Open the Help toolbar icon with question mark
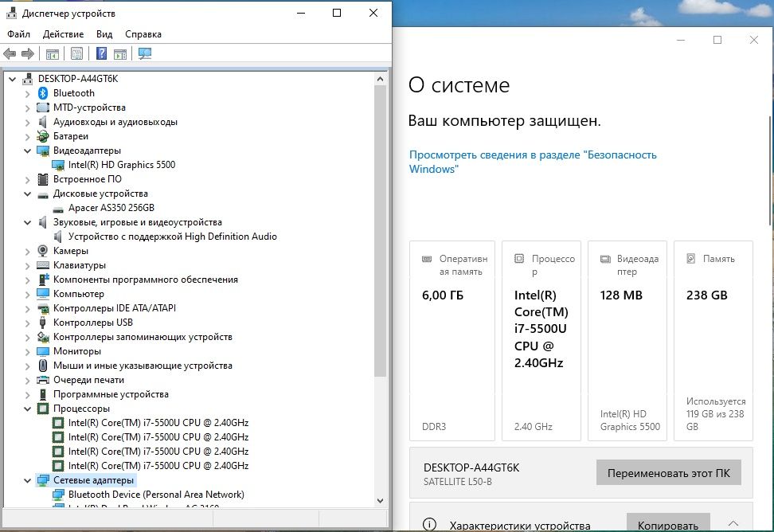 pos(101,53)
